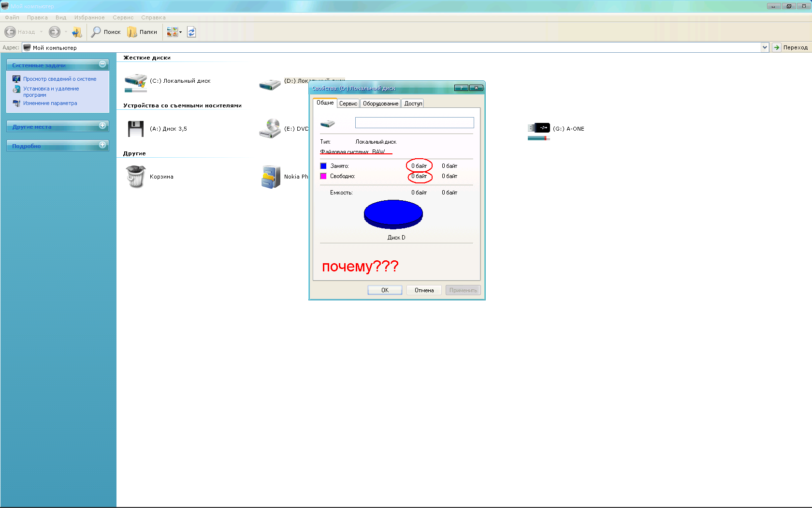The image size is (812, 508).
Task: Open the C: local disk icon
Action: pos(136,81)
